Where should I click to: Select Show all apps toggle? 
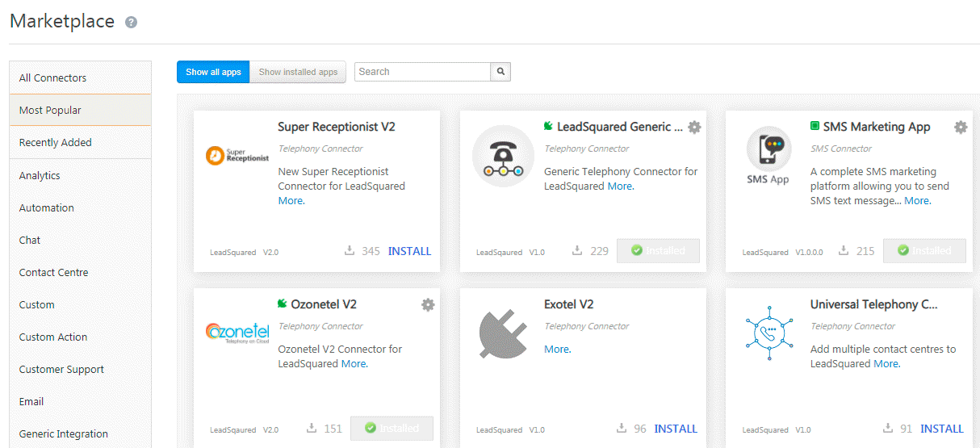tap(213, 72)
